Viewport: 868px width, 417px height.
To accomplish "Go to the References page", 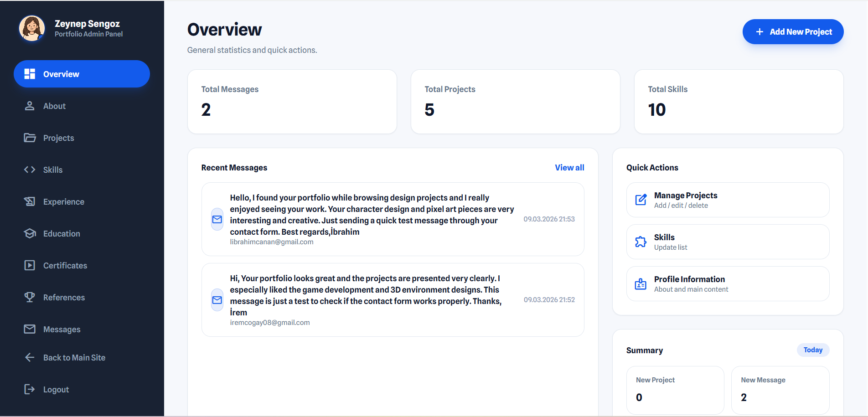I will pos(82,297).
